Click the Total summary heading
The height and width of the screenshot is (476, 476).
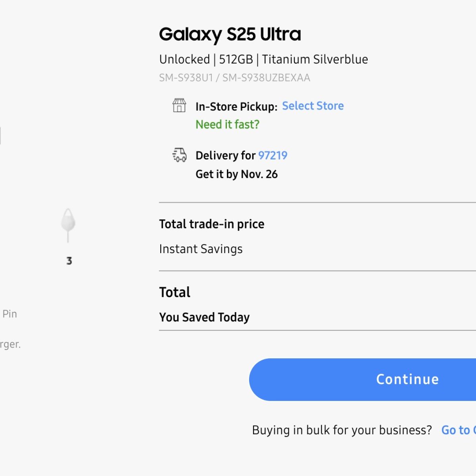pos(175,292)
